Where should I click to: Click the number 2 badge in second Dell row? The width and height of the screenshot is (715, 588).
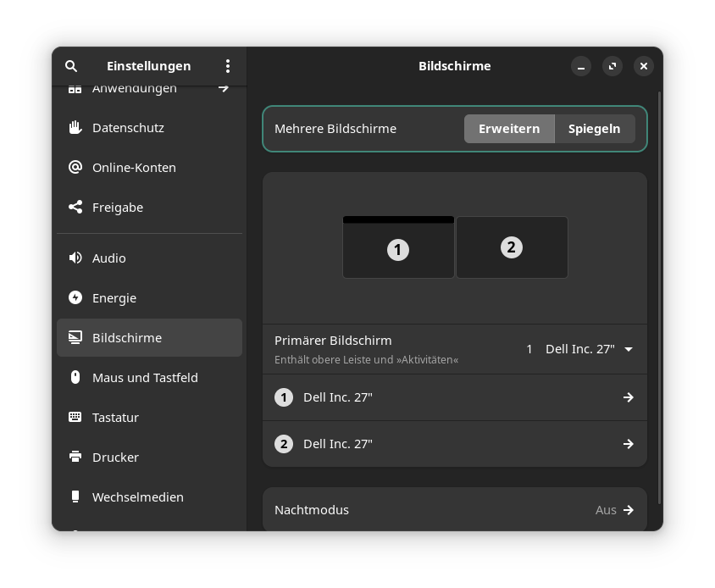click(x=284, y=444)
